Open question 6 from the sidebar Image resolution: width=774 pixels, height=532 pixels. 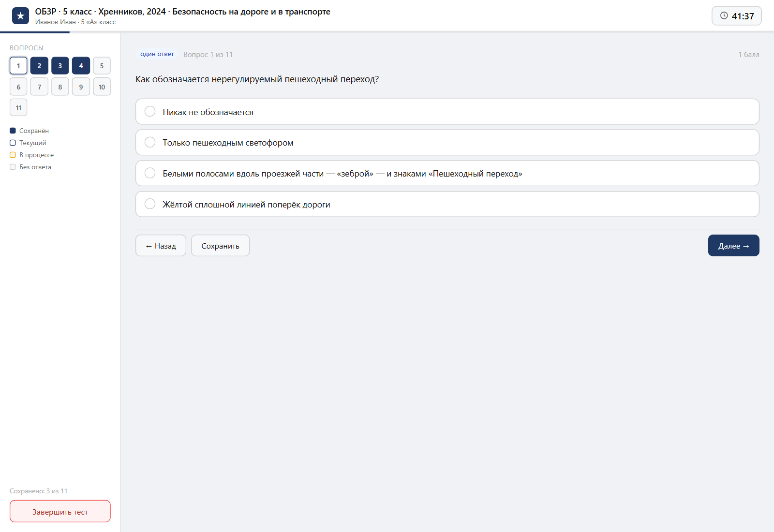[x=18, y=87]
